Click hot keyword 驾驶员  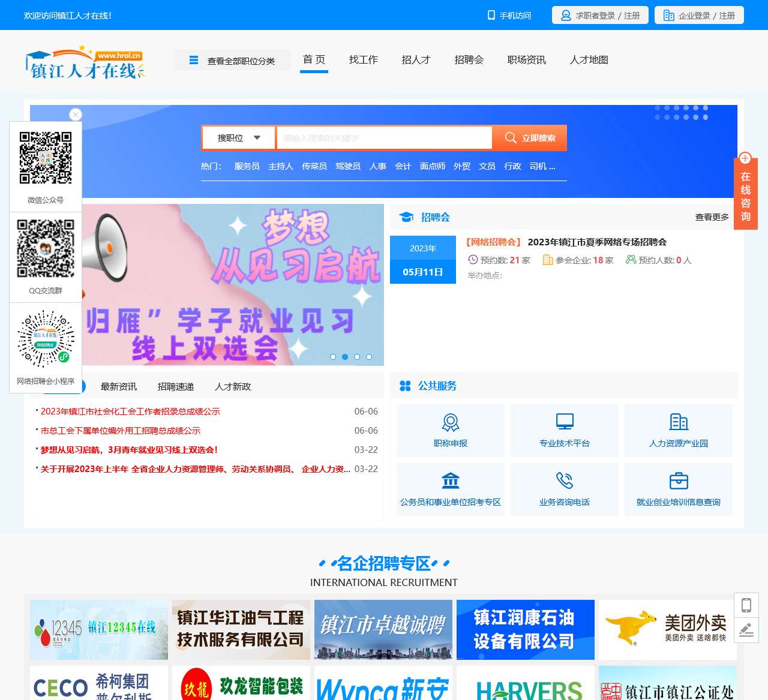click(x=348, y=166)
